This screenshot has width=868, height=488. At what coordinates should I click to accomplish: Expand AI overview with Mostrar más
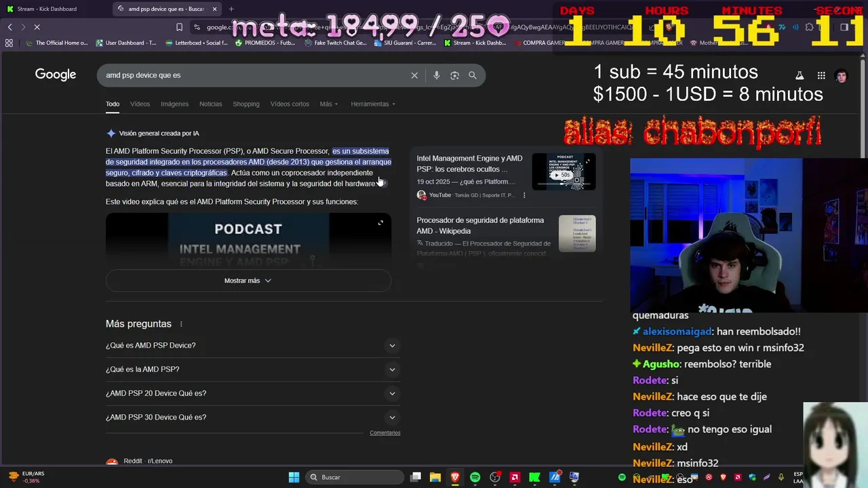pos(248,281)
